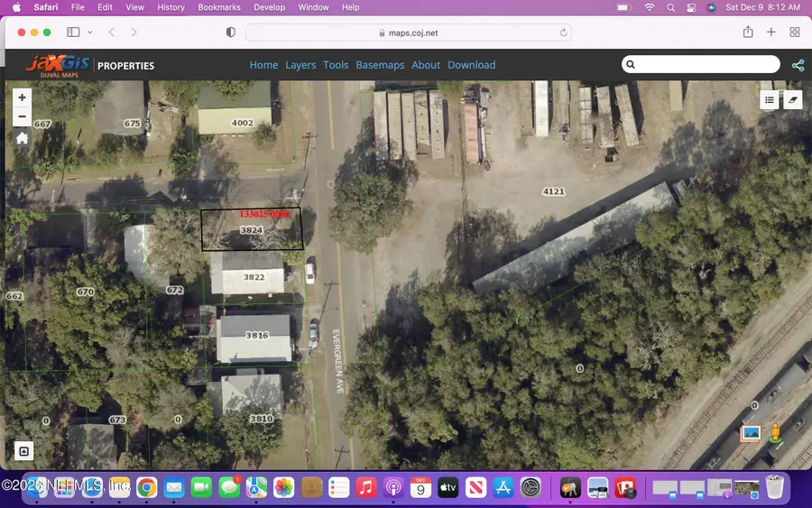Open the map legend list icon

769,100
